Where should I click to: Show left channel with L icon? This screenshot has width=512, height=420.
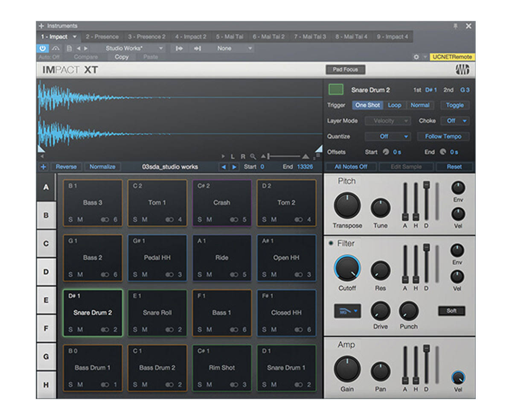pos(233,157)
